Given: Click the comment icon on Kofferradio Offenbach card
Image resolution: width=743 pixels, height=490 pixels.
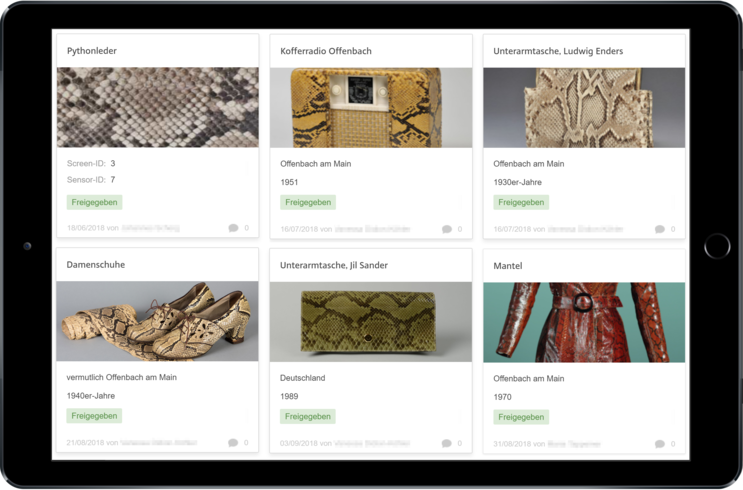Looking at the screenshot, I should pyautogui.click(x=447, y=229).
